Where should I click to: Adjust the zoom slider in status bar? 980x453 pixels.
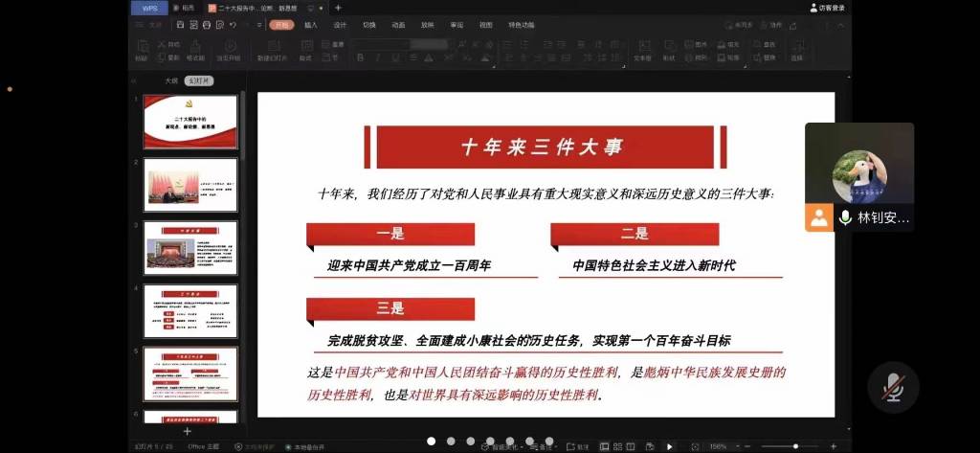click(794, 446)
